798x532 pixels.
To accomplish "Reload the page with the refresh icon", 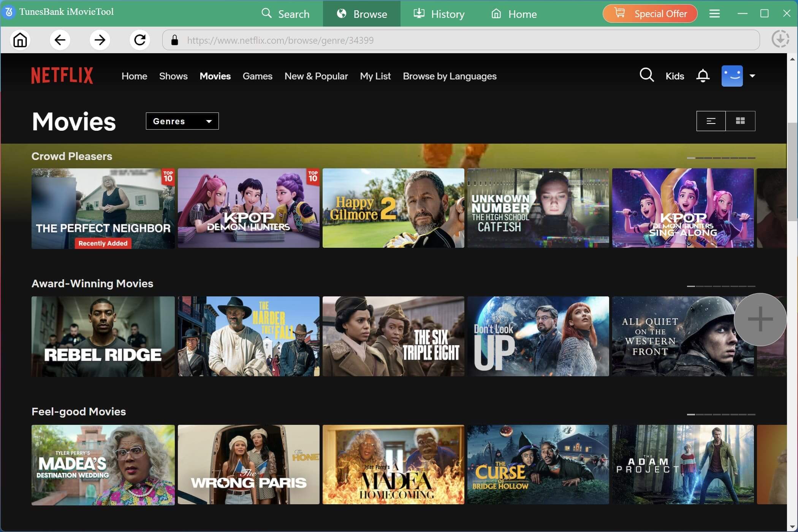I will 139,40.
